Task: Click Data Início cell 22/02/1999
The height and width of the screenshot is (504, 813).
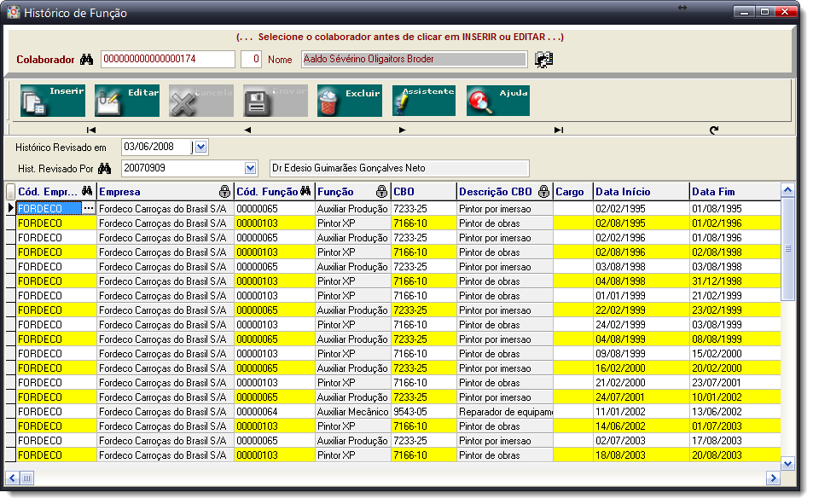Action: (x=642, y=310)
